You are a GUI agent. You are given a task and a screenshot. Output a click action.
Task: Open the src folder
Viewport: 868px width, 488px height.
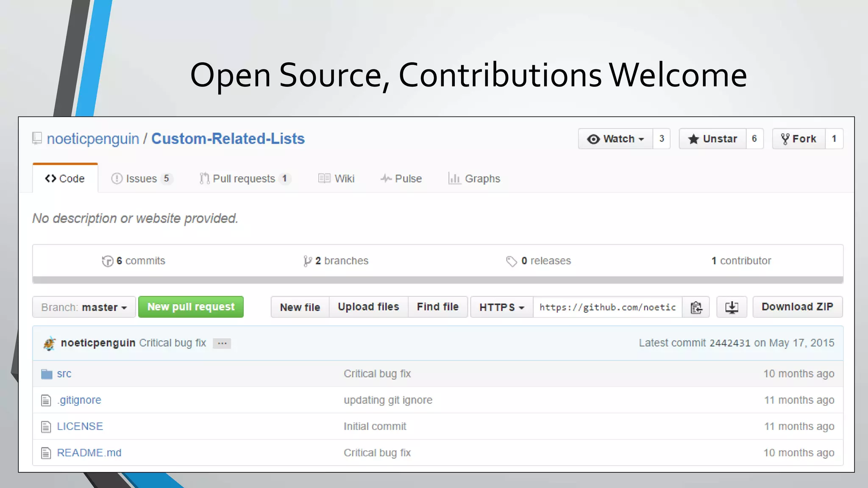pos(64,374)
